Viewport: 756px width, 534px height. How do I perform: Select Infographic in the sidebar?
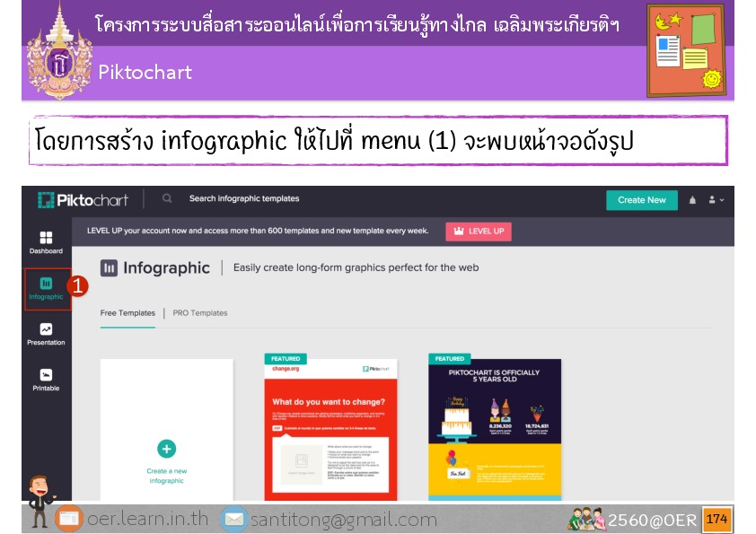tap(47, 289)
